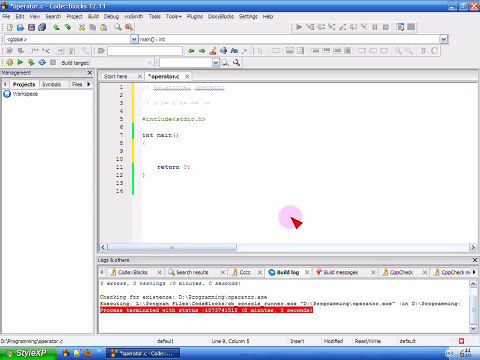Run the program with green play icon
The height and width of the screenshot is (360, 480).
[20, 62]
